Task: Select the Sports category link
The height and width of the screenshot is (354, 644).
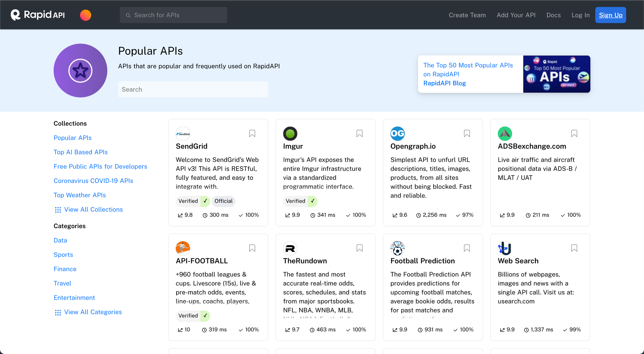Action: point(63,254)
